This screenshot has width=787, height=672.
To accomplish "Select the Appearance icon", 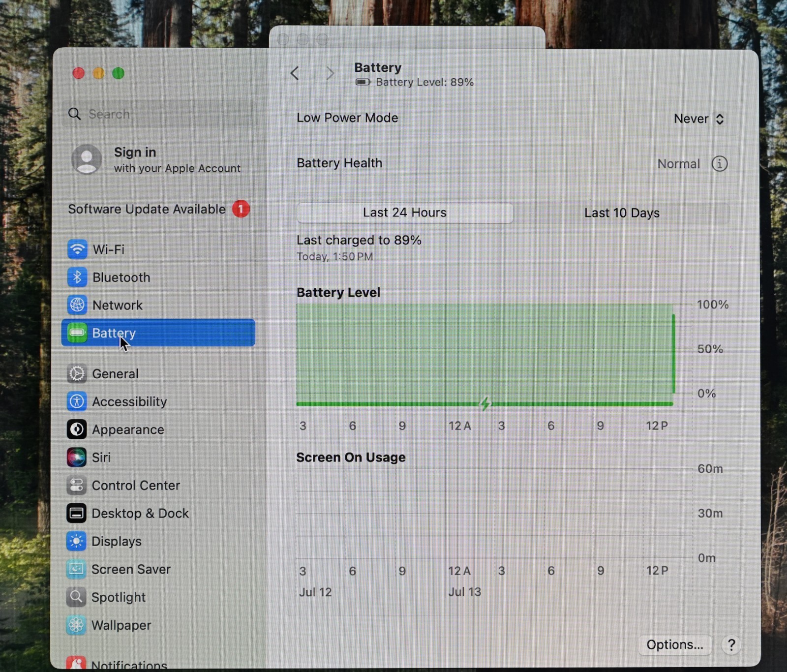I will pyautogui.click(x=77, y=429).
